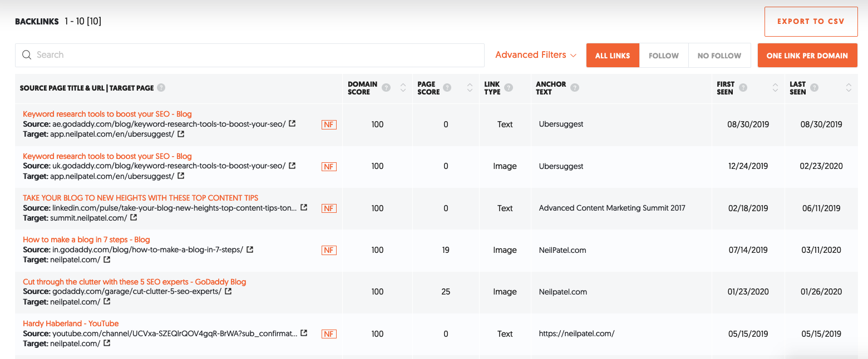Viewport: 868px width, 359px height.
Task: Open uk.godaddy 'Keyword research tools' title link
Action: pyautogui.click(x=107, y=156)
